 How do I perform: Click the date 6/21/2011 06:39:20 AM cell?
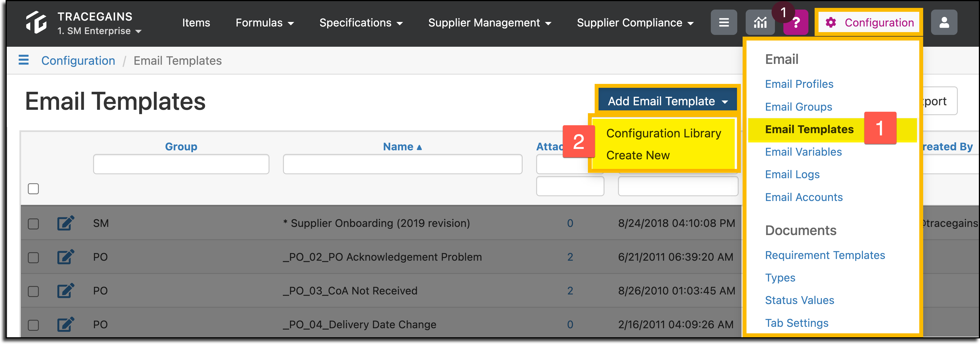(x=675, y=257)
